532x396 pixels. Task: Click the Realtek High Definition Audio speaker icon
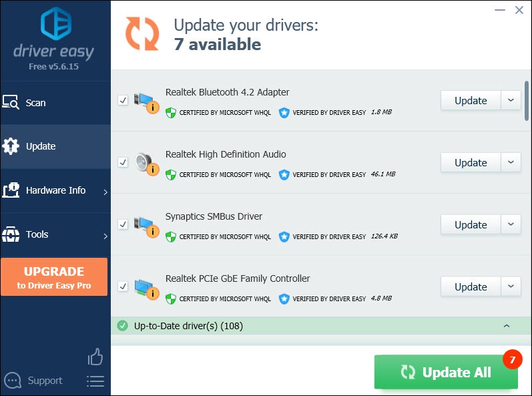click(146, 164)
